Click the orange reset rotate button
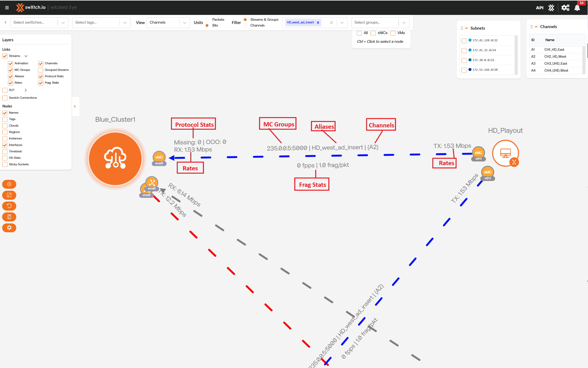Screen dimensions: 588x368 [9, 206]
